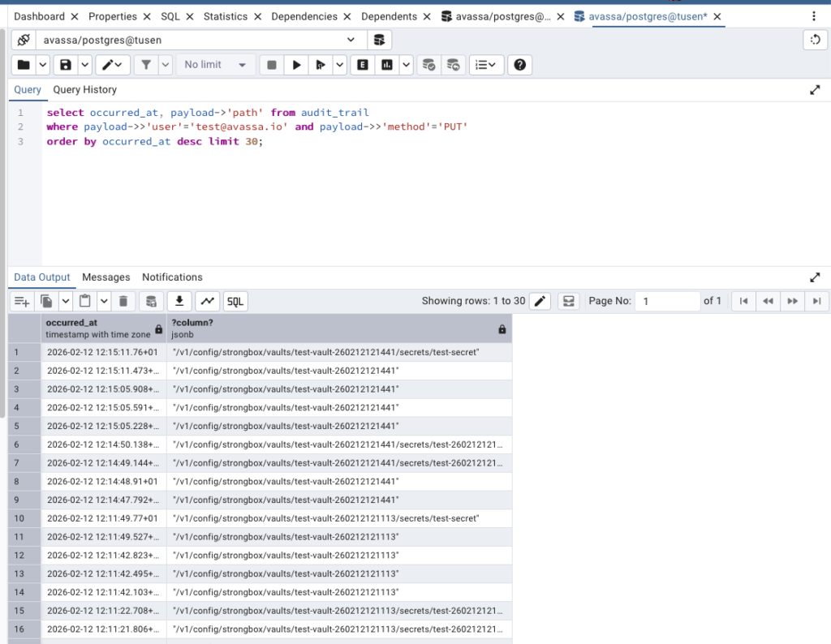This screenshot has height=644, width=831.
Task: Download results as CSV file
Action: [179, 302]
